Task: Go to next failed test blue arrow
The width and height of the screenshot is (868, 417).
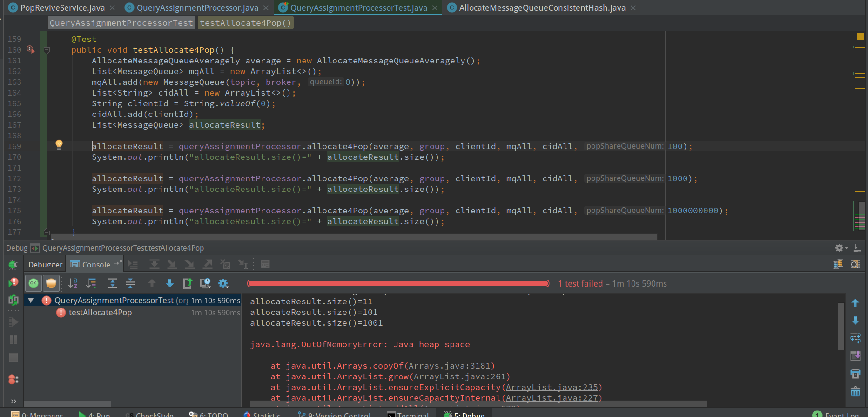Action: pos(170,283)
